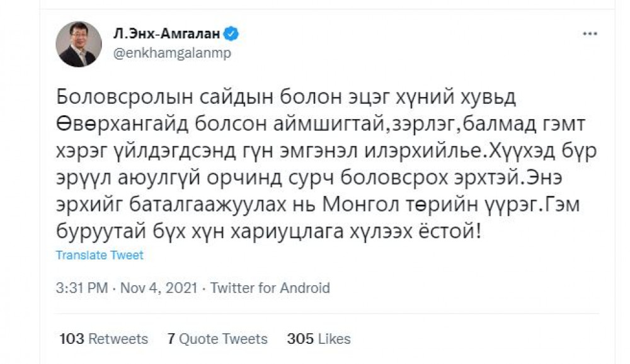The height and width of the screenshot is (364, 630).
Task: Click the number 305 beside Likes
Action: point(300,339)
